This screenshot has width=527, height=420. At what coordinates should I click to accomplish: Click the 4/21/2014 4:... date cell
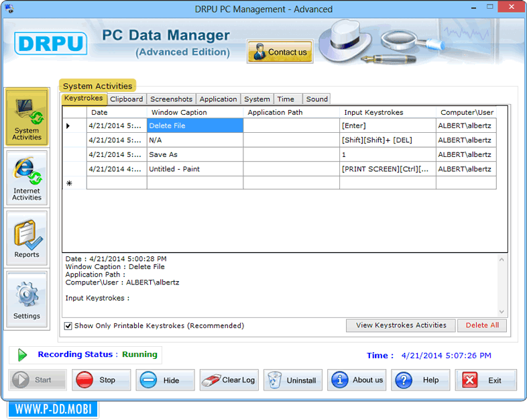117,169
